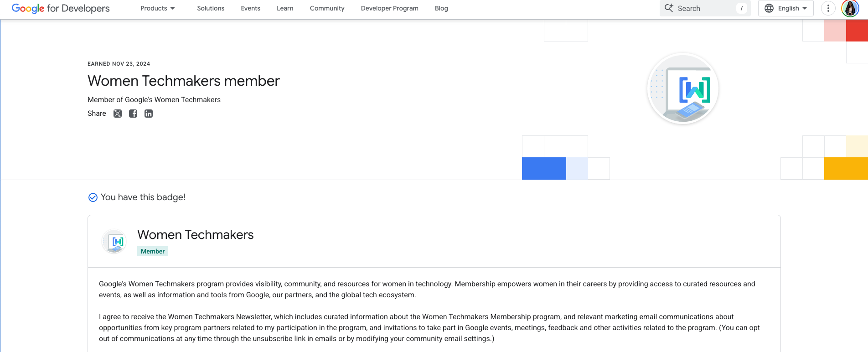The image size is (868, 352).
Task: Share badge on X (Twitter)
Action: (x=118, y=114)
